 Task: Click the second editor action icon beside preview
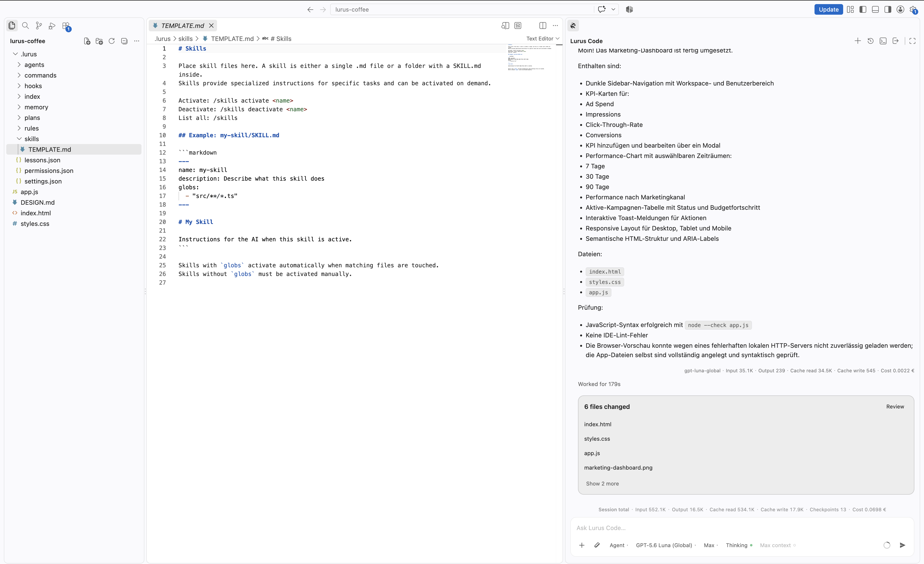pos(518,26)
